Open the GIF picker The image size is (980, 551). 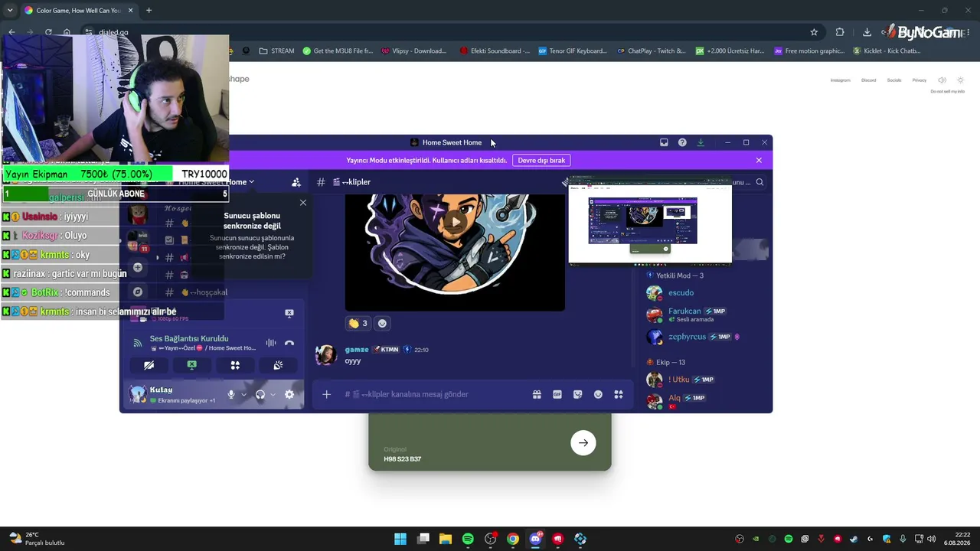(557, 394)
